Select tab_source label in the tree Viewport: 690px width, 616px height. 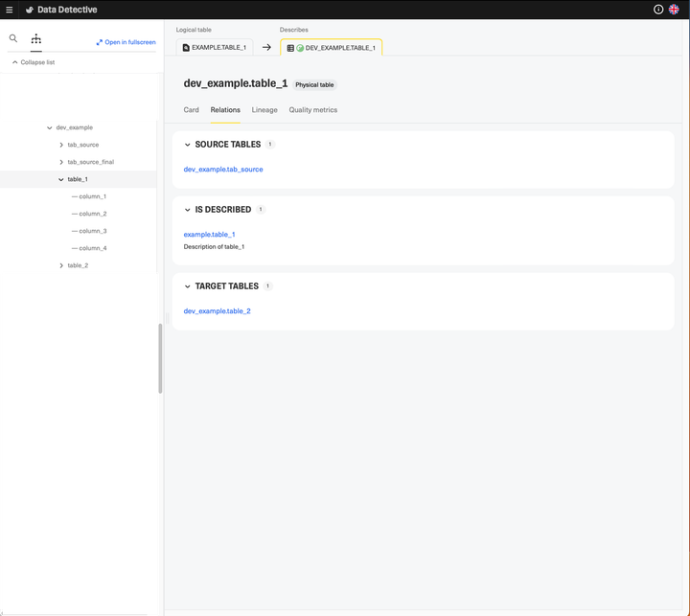pyautogui.click(x=83, y=145)
